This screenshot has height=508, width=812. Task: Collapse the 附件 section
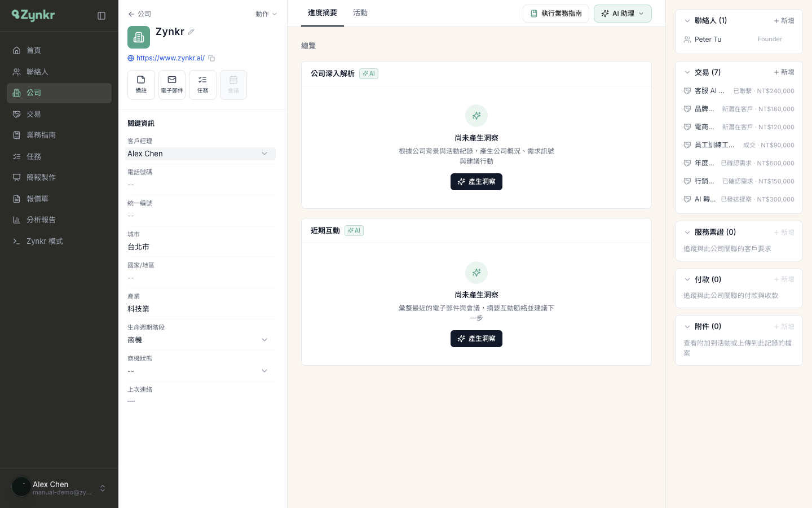click(x=687, y=327)
